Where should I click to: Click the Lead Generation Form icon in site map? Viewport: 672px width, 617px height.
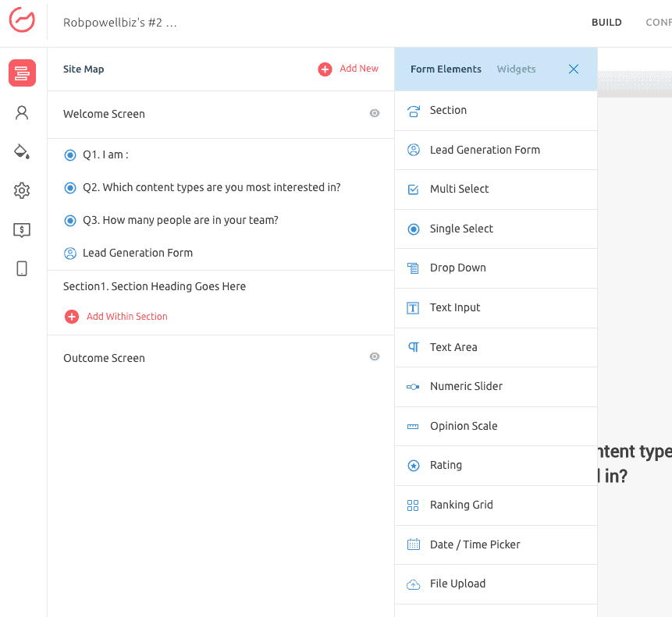point(70,253)
